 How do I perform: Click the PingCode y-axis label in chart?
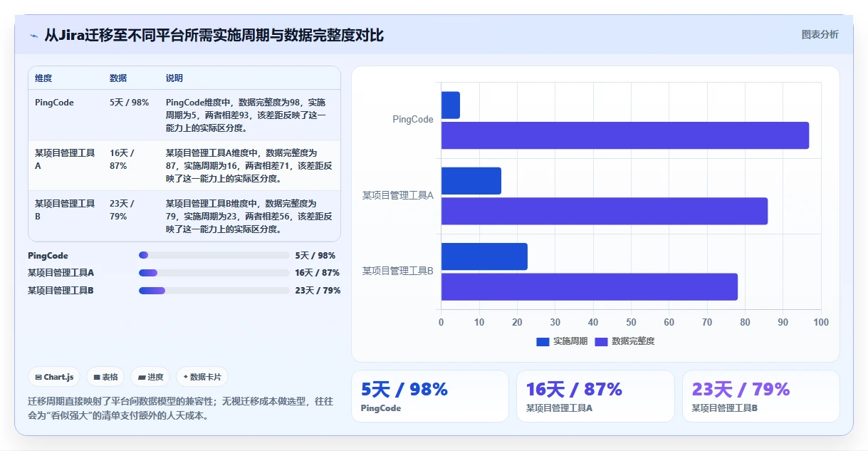[x=413, y=120]
